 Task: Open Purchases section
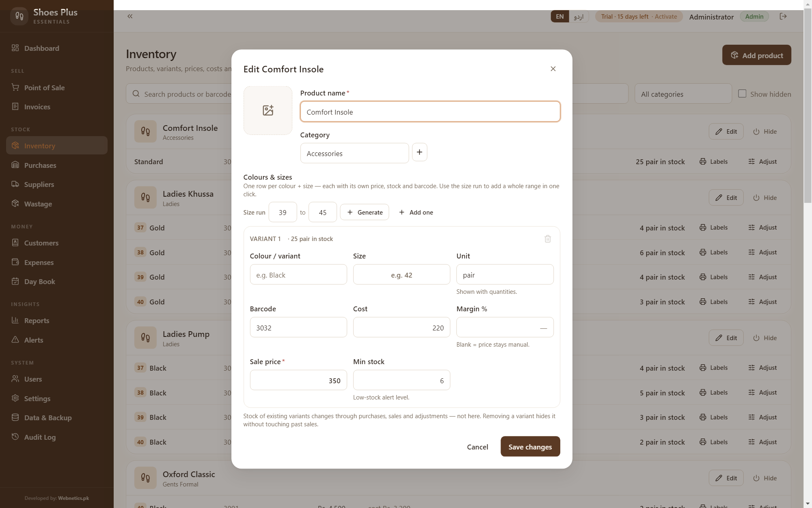(x=57, y=165)
